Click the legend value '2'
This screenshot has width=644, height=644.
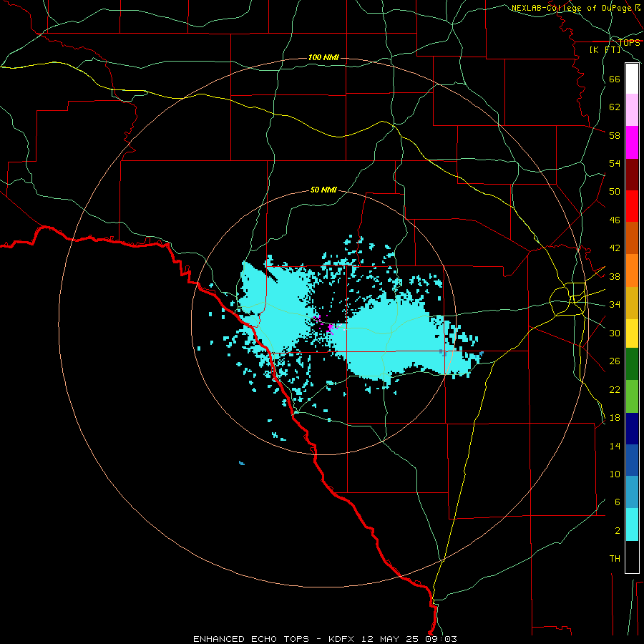coord(617,531)
